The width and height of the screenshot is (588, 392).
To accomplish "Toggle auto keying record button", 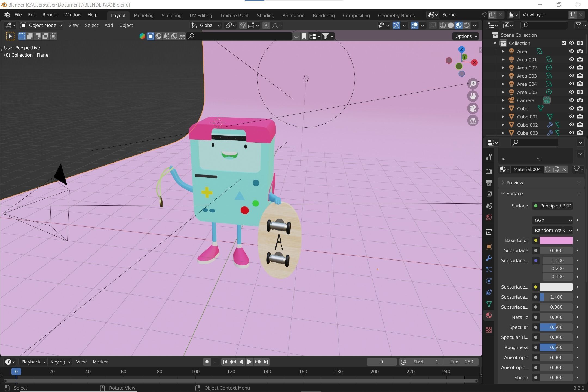I will coord(207,362).
